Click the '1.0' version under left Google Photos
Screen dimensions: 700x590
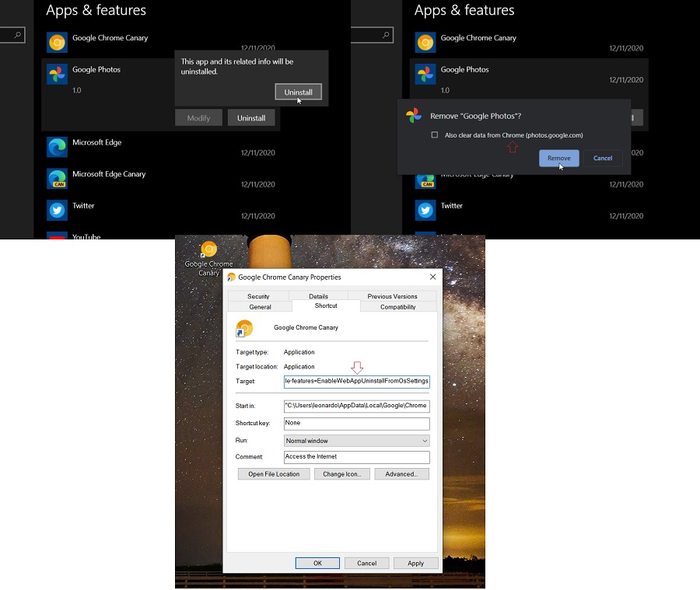pos(77,90)
